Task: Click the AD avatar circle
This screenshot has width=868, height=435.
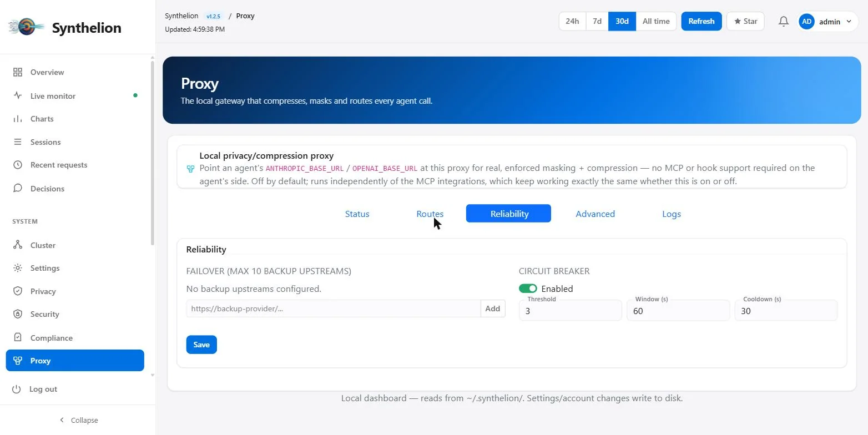Action: (806, 22)
